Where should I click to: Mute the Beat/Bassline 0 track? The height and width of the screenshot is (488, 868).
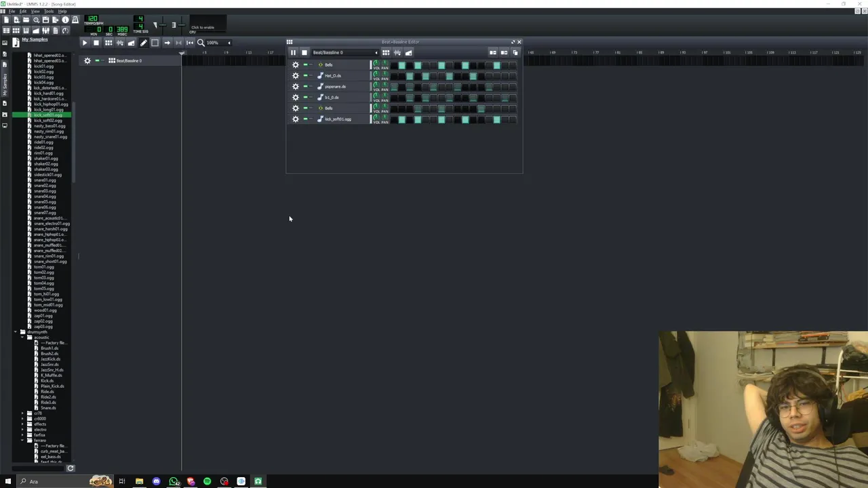coord(97,61)
